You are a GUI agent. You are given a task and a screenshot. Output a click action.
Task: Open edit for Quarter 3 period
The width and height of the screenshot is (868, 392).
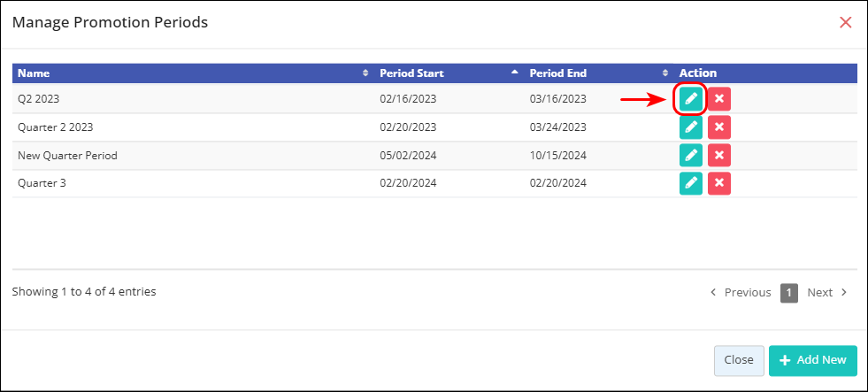(691, 184)
